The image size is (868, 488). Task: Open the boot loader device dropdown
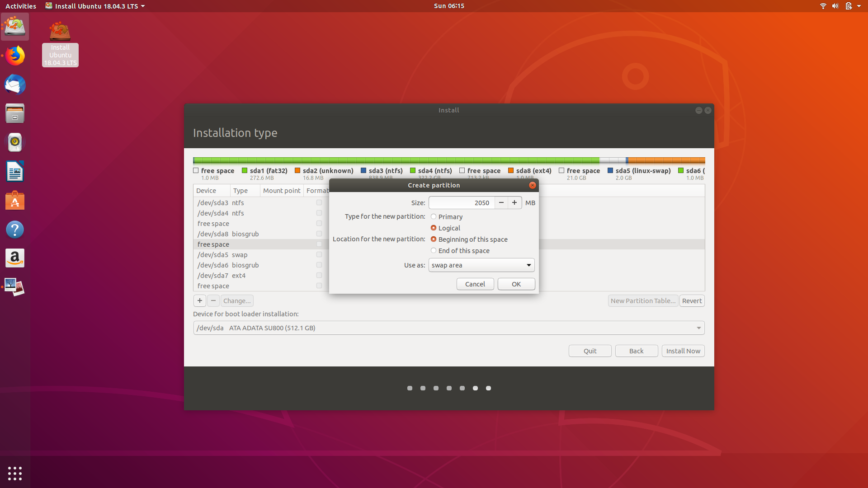click(448, 328)
